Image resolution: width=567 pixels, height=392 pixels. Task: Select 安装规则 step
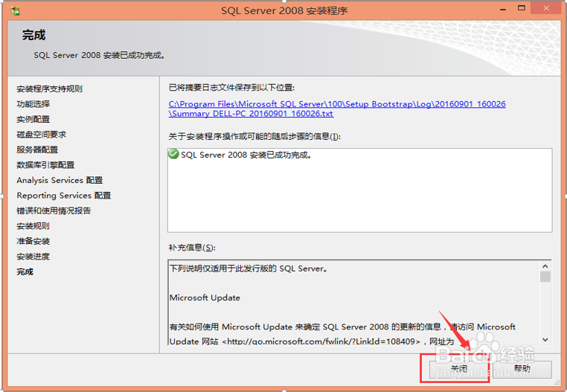pos(33,226)
